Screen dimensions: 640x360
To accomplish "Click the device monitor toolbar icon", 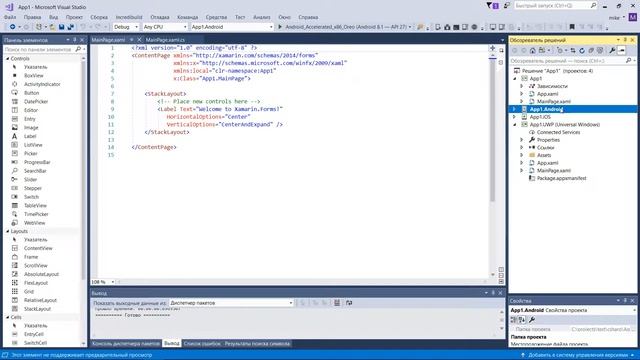I will [x=493, y=27].
